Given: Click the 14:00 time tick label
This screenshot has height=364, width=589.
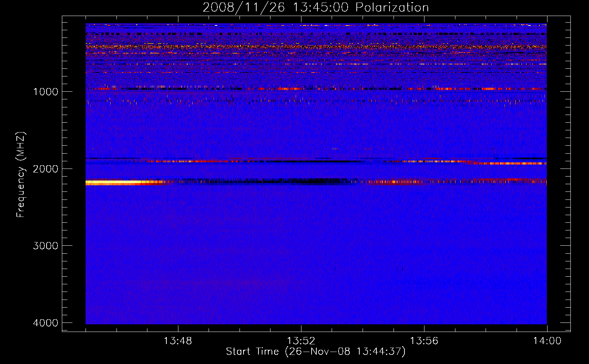Looking at the screenshot, I should tap(547, 341).
